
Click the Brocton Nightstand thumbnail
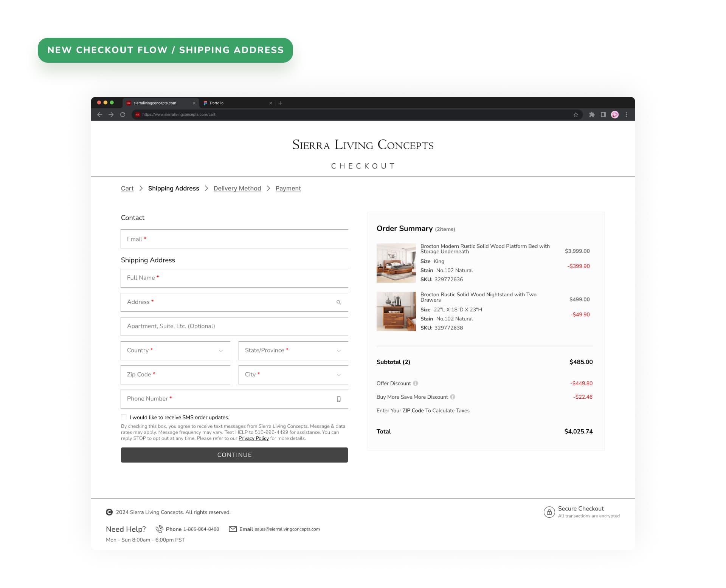(396, 311)
